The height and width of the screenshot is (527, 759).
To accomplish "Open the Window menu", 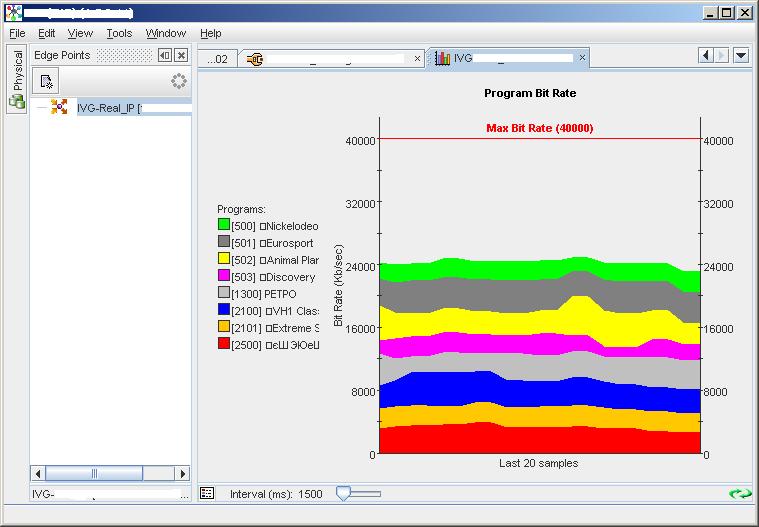I will point(166,33).
